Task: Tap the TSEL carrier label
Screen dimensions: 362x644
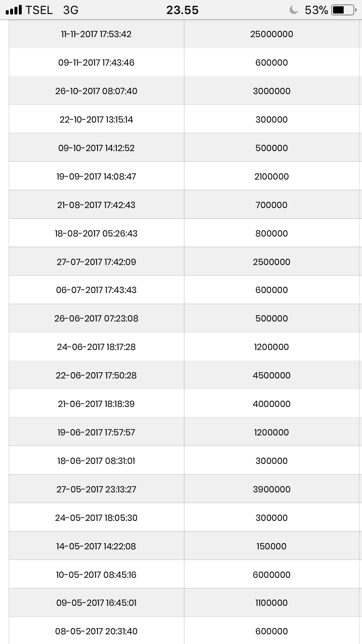Action: coord(39,10)
